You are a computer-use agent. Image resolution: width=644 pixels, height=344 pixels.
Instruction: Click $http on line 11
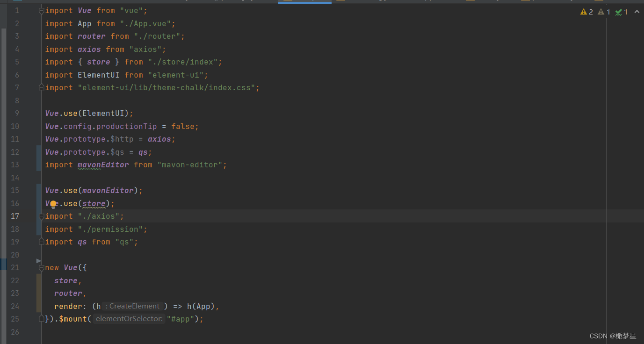point(122,139)
